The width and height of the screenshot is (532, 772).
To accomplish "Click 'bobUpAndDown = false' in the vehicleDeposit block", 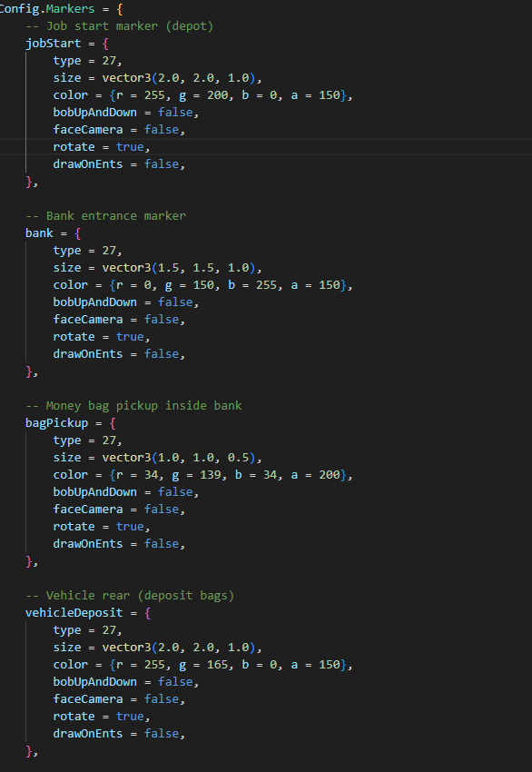I will point(126,681).
